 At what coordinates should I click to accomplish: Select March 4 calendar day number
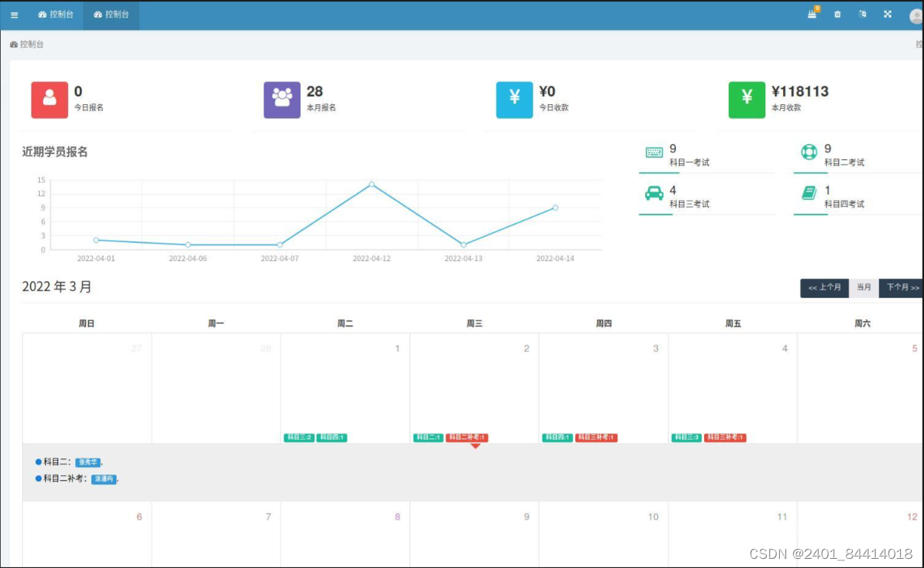tap(785, 349)
